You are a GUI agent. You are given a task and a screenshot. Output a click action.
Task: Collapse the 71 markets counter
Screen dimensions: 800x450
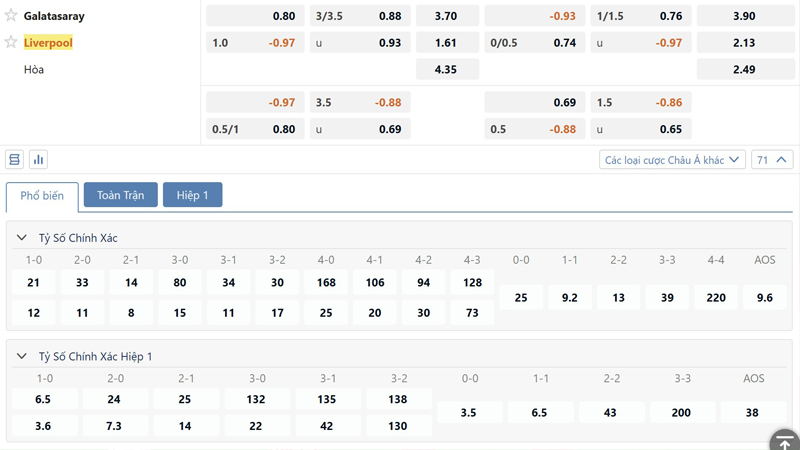[772, 160]
